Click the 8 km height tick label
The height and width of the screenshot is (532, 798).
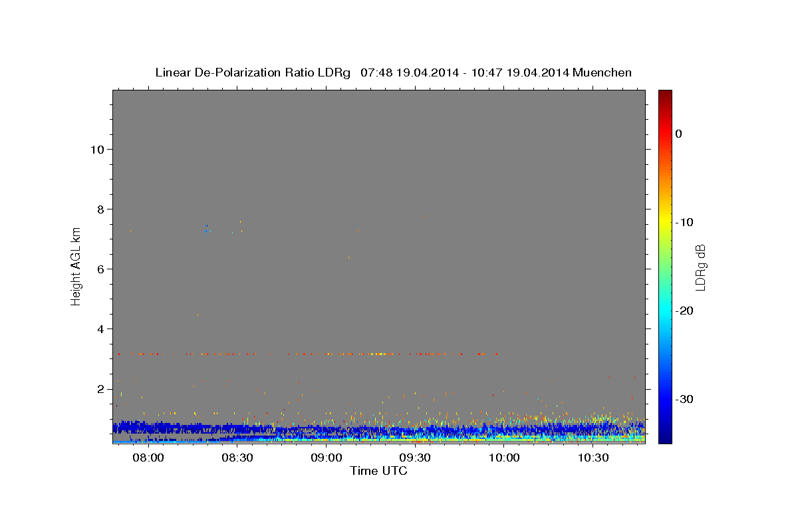[100, 209]
